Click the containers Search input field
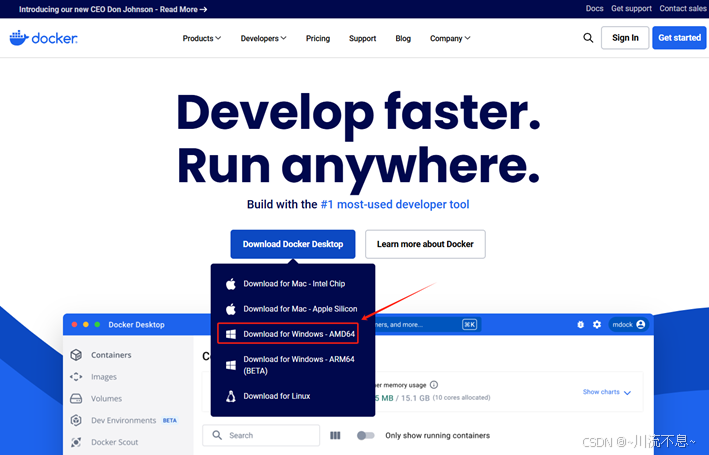 261,435
